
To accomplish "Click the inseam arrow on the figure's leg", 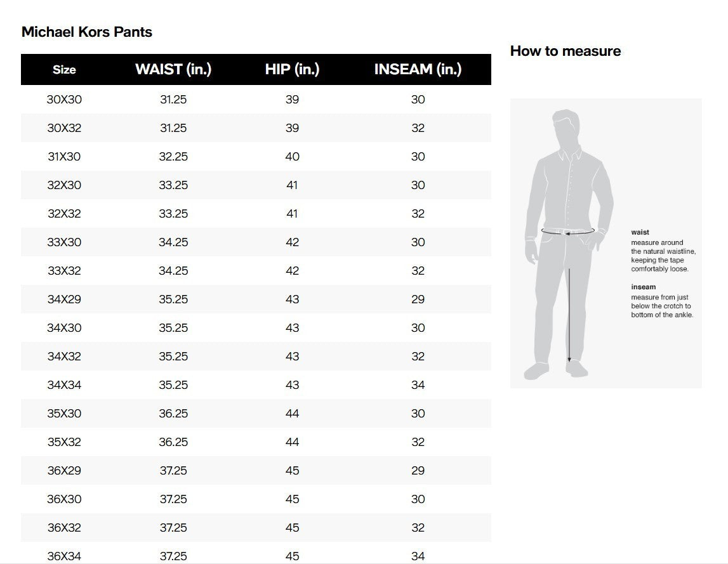I will pyautogui.click(x=569, y=315).
